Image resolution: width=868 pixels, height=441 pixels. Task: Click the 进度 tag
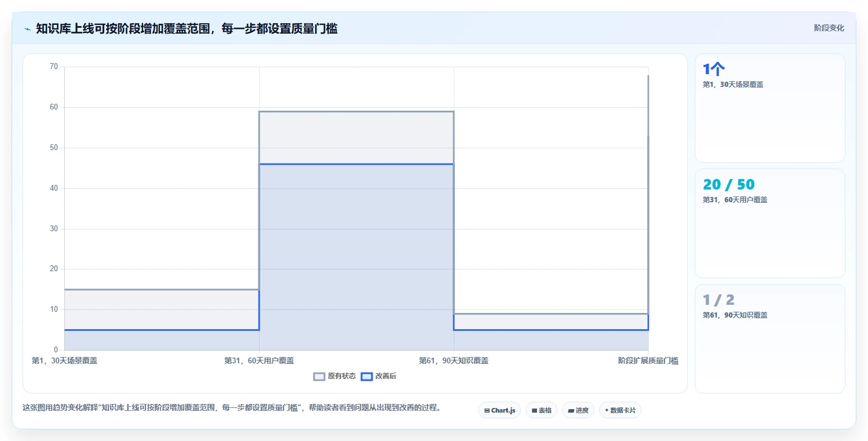pyautogui.click(x=578, y=410)
